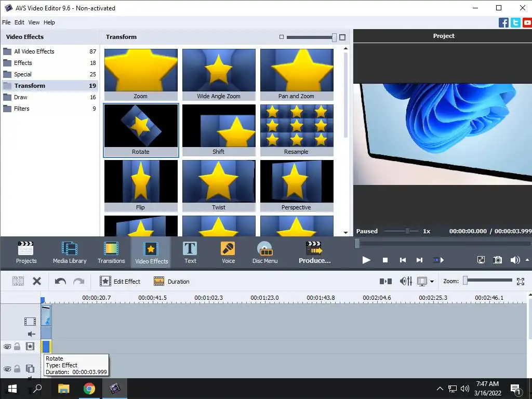Click the zoom to fit icon

(x=521, y=281)
